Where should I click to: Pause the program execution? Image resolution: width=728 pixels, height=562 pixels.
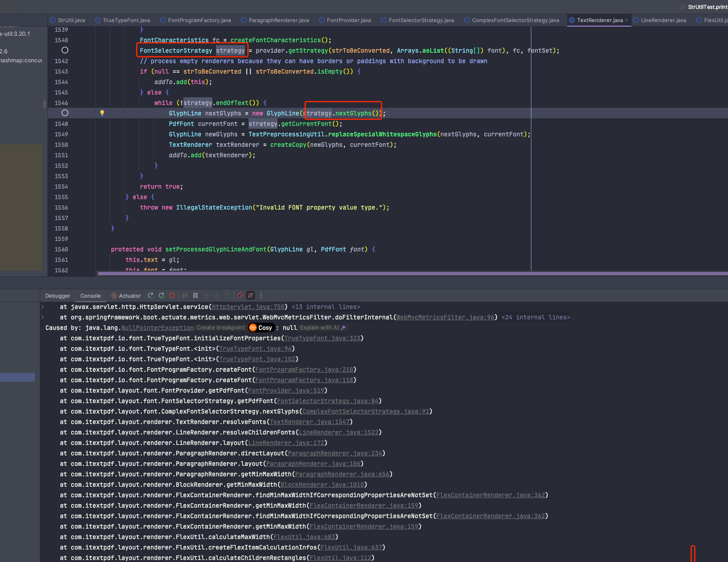[x=195, y=296]
